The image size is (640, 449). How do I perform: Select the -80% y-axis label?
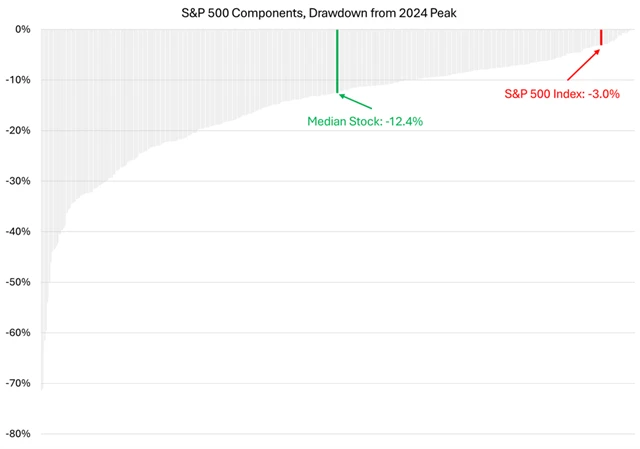coord(17,434)
